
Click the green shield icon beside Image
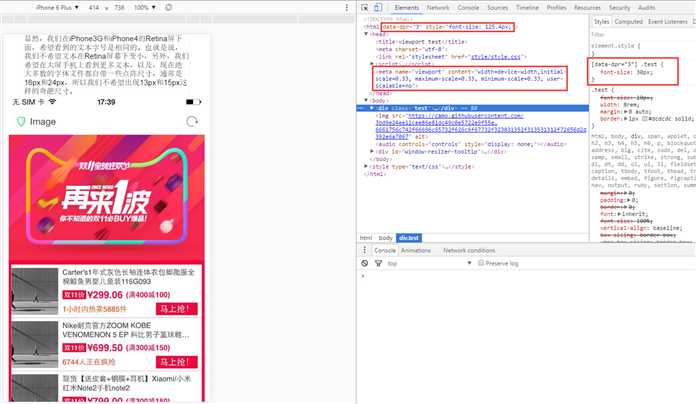tap(20, 121)
